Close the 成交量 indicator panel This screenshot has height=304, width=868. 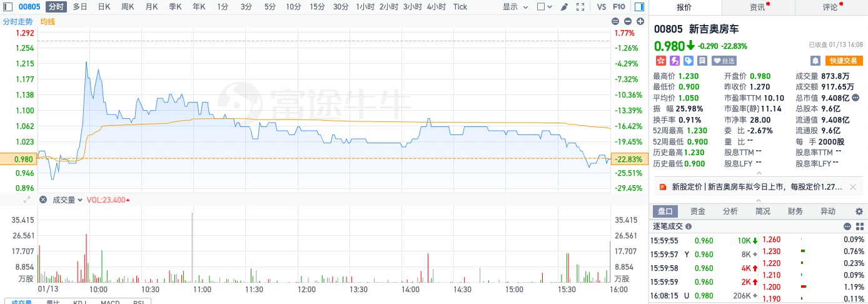point(43,200)
